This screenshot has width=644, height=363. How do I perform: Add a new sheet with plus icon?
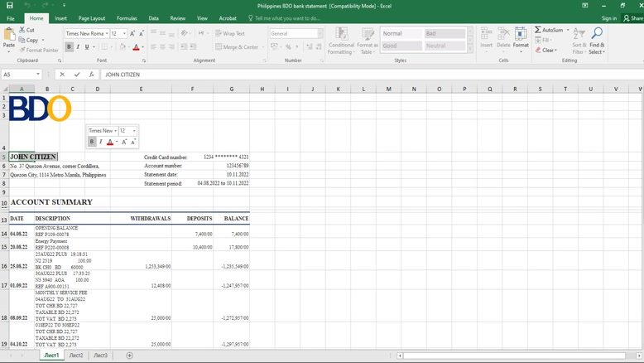tap(129, 356)
